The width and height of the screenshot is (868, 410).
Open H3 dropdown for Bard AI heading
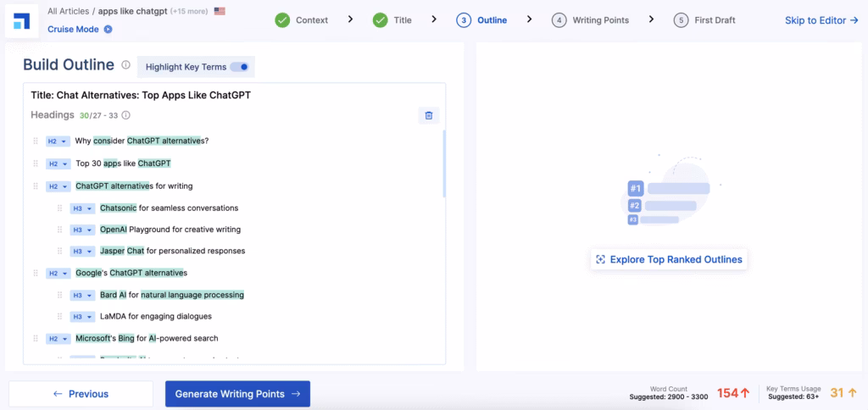[81, 295]
